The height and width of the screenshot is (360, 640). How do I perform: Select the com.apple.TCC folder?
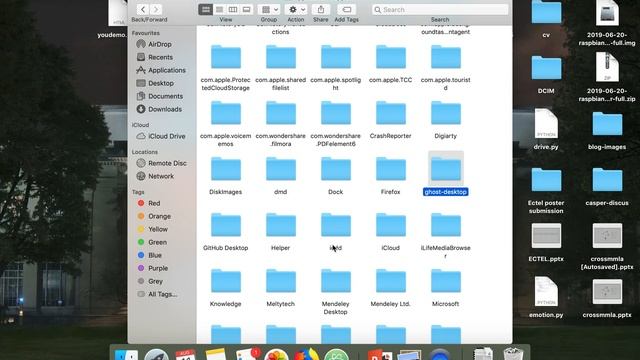pyautogui.click(x=391, y=57)
